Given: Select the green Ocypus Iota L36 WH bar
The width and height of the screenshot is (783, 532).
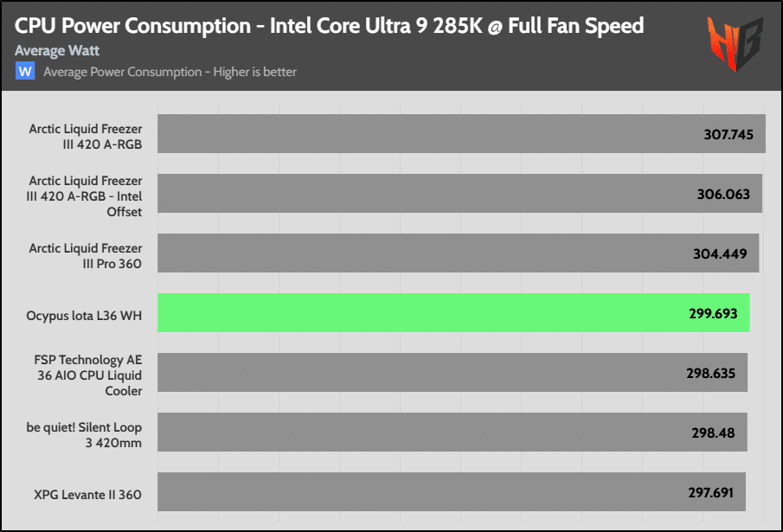Looking at the screenshot, I should point(453,313).
